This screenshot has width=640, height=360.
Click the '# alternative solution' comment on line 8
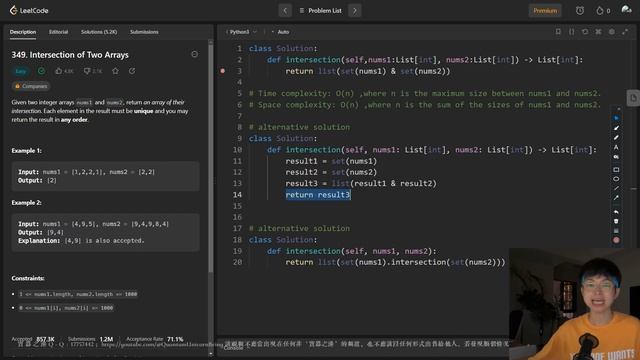(299, 127)
